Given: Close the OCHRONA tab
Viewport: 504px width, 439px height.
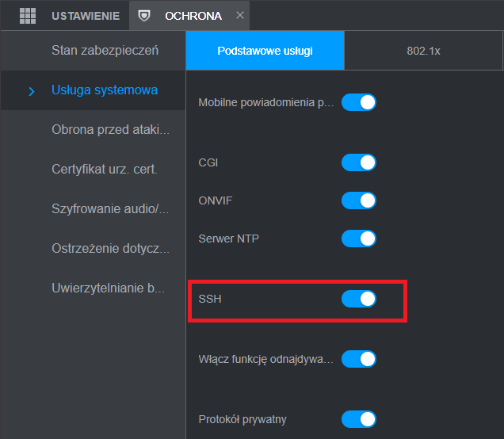Looking at the screenshot, I should click(241, 16).
